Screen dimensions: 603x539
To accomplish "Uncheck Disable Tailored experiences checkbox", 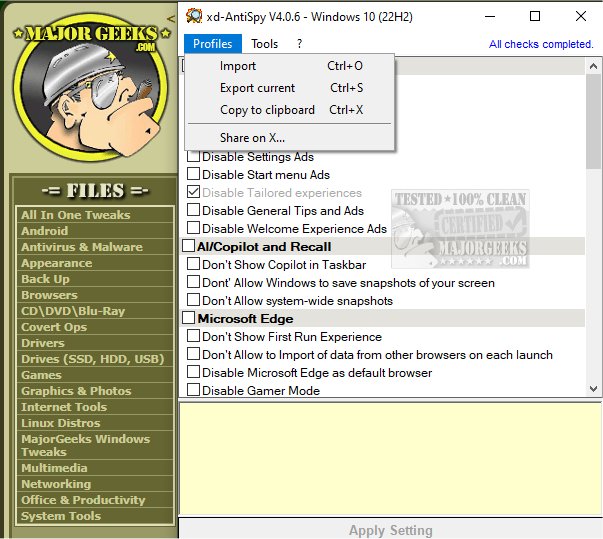I will click(x=193, y=192).
